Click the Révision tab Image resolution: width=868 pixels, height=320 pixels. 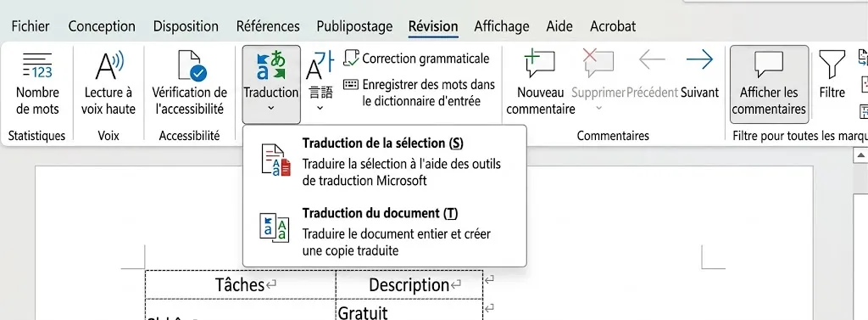coord(433,26)
